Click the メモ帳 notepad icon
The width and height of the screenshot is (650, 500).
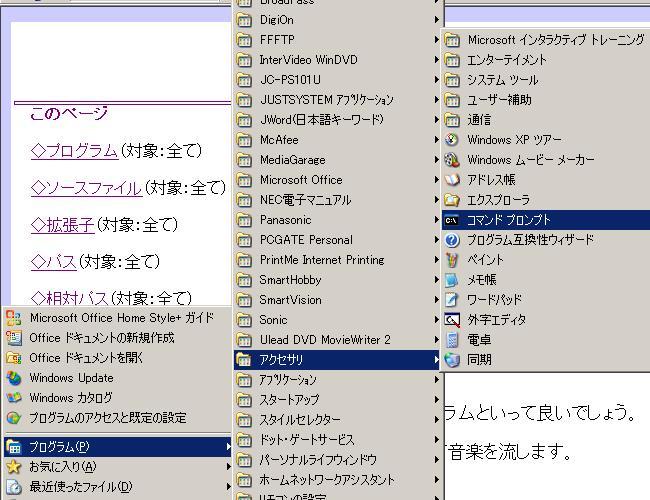pos(452,280)
